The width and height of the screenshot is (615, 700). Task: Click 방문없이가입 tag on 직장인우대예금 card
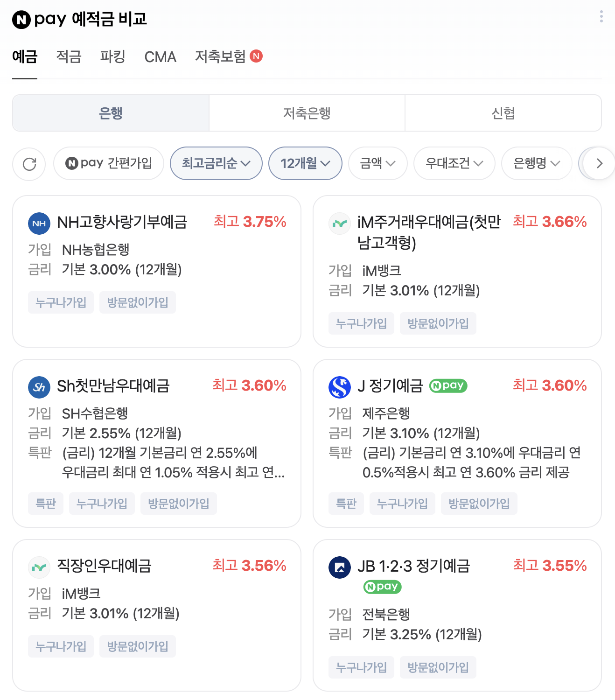pos(138,646)
